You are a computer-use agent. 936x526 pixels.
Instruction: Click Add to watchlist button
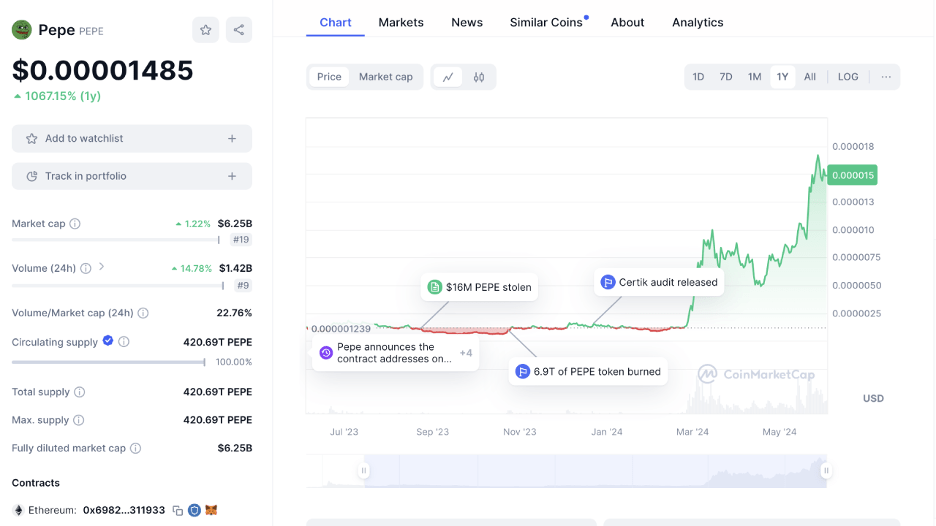pyautogui.click(x=132, y=139)
